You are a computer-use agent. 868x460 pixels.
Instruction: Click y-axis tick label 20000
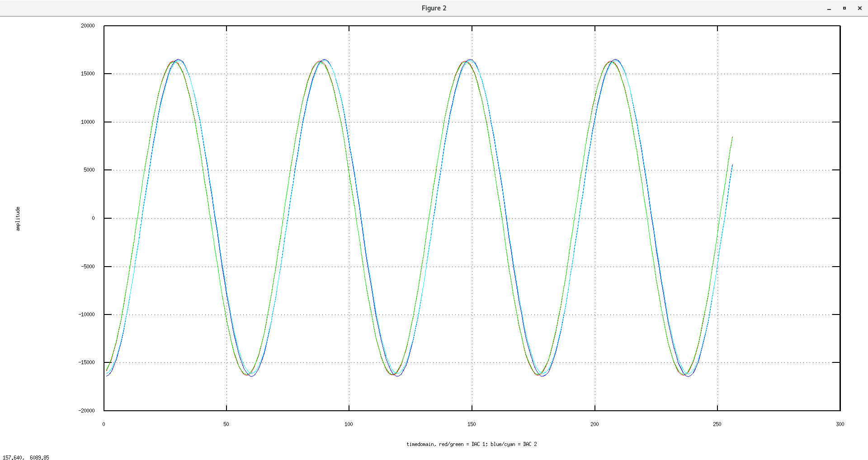click(88, 26)
